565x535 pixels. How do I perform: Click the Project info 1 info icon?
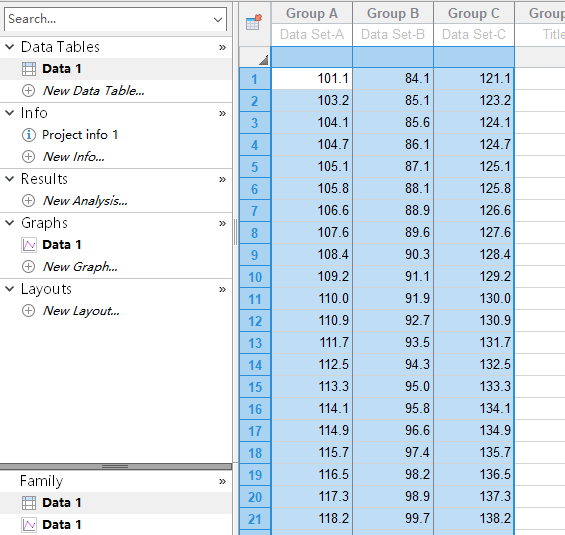(x=29, y=135)
